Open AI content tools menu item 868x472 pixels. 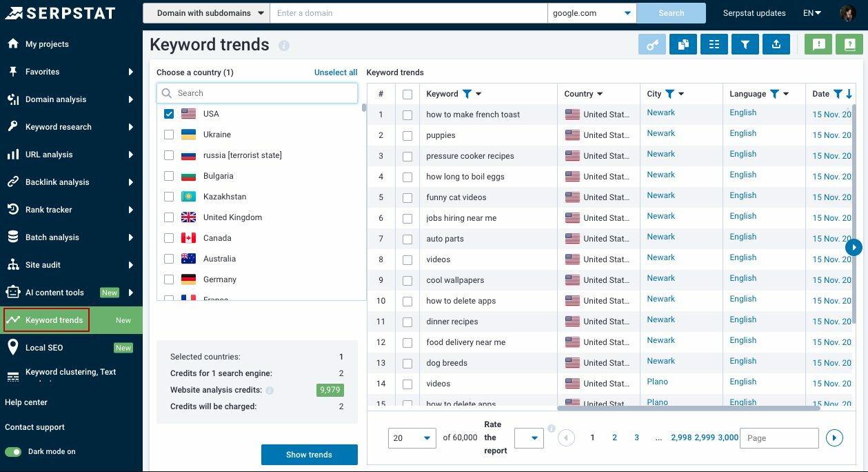tap(71, 293)
